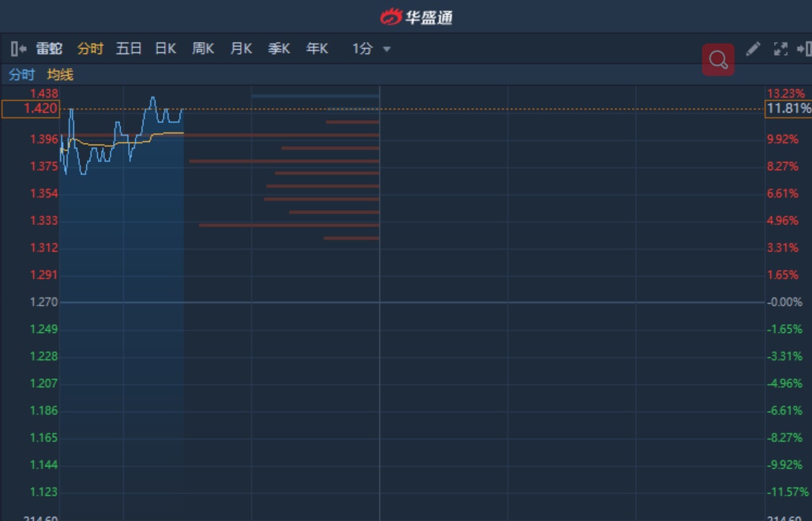Show the 季K quarterly chart
812x521 pixels.
point(279,48)
